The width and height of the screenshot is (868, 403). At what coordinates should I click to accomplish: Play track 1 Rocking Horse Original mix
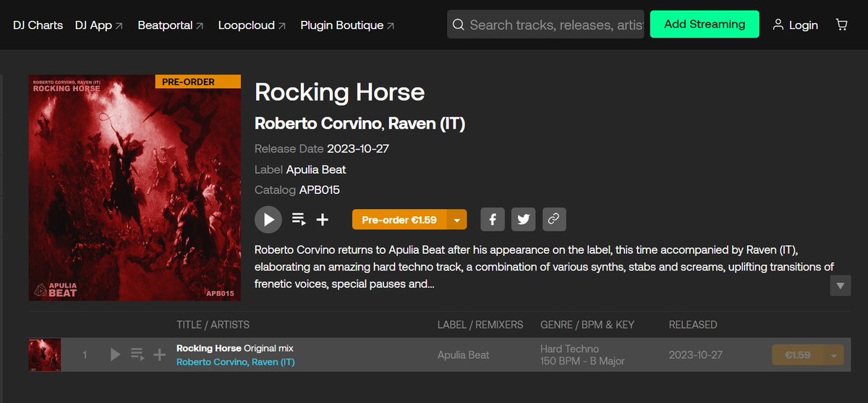coord(115,355)
